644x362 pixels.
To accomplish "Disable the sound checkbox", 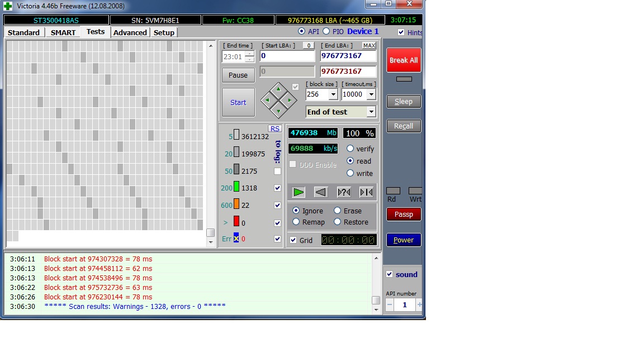I will 390,274.
